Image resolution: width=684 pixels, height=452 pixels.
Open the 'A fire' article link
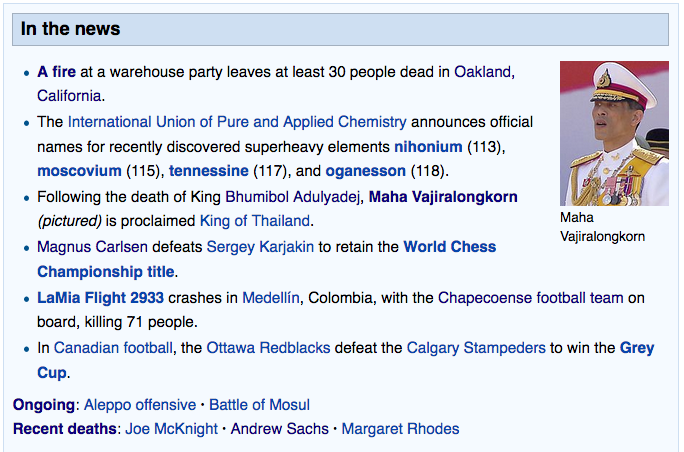point(56,72)
